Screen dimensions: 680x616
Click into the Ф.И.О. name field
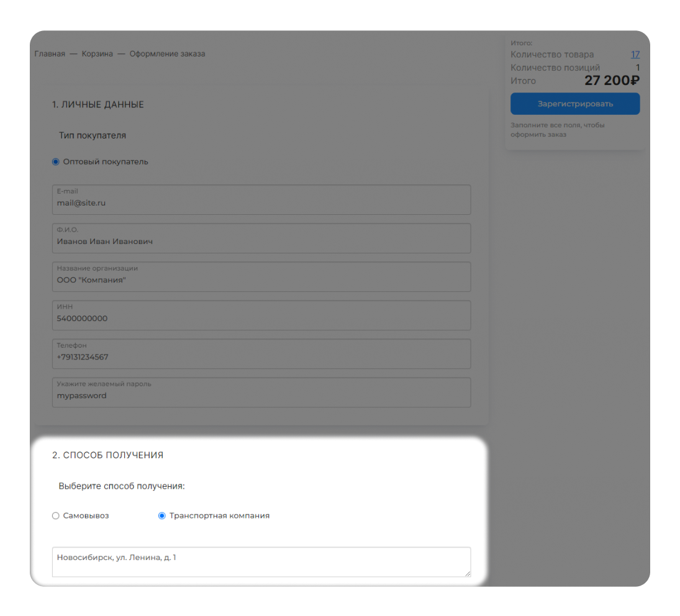[x=261, y=242]
